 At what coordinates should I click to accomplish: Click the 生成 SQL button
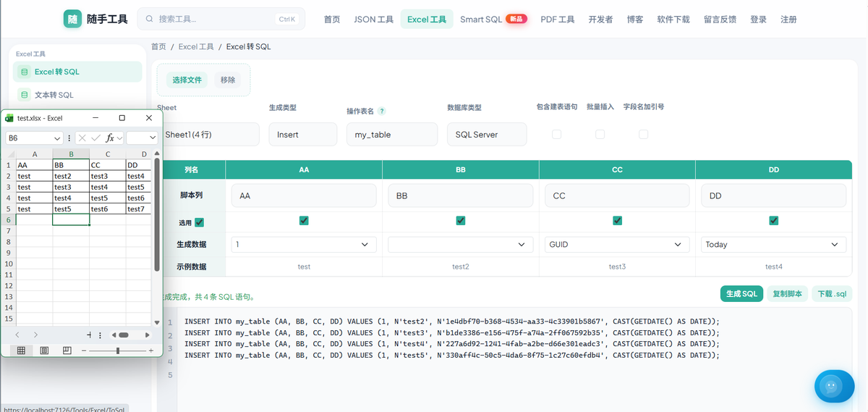741,294
